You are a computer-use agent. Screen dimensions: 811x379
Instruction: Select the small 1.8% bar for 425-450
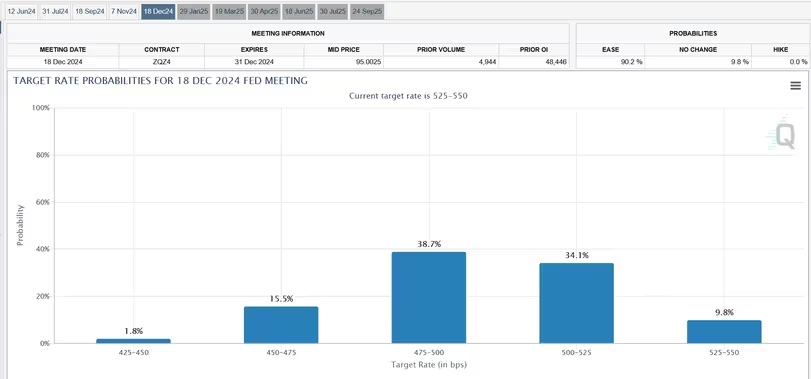tap(133, 341)
